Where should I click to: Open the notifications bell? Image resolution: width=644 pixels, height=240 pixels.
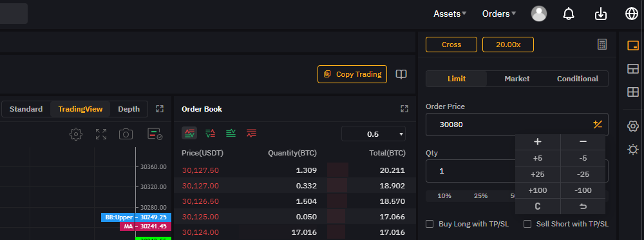pos(569,14)
